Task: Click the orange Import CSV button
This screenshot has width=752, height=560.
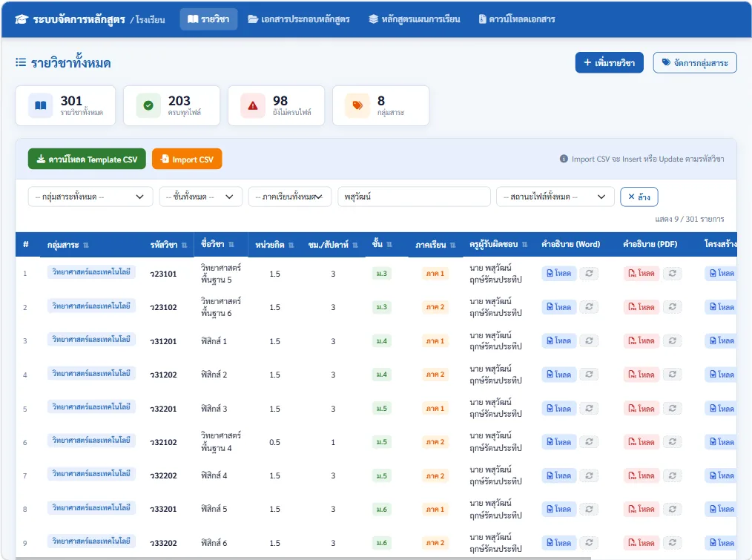Action: pos(187,159)
